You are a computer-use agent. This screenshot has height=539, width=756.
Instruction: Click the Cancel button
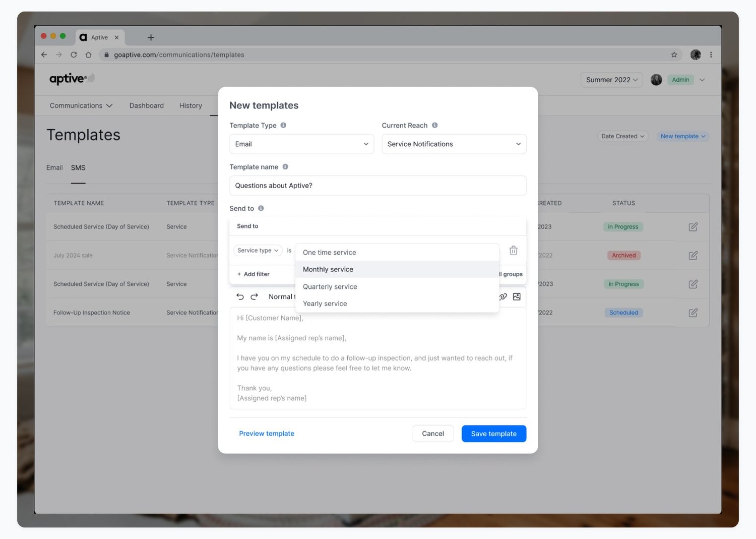433,434
